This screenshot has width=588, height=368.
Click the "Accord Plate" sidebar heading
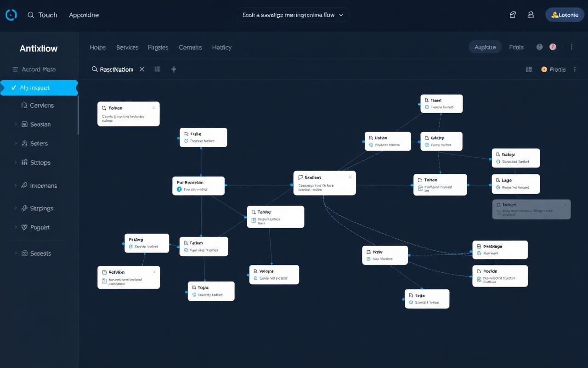point(39,69)
